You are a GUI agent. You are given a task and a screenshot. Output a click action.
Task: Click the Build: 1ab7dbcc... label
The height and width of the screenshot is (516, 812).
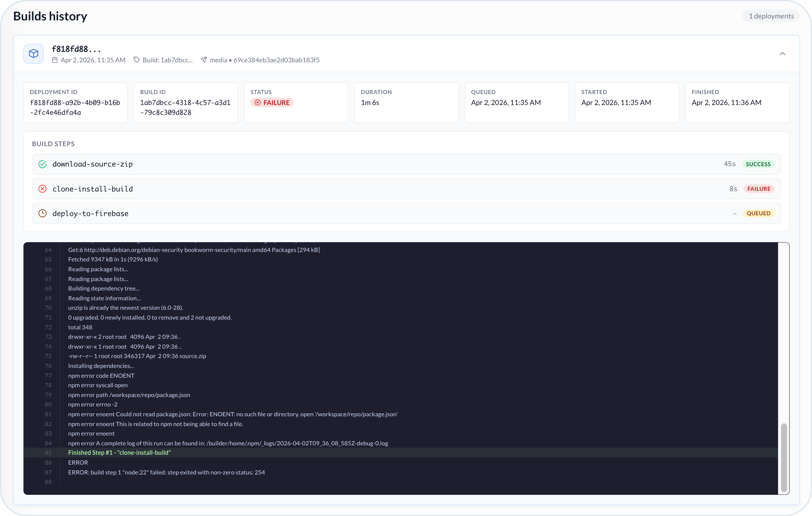[x=168, y=60]
